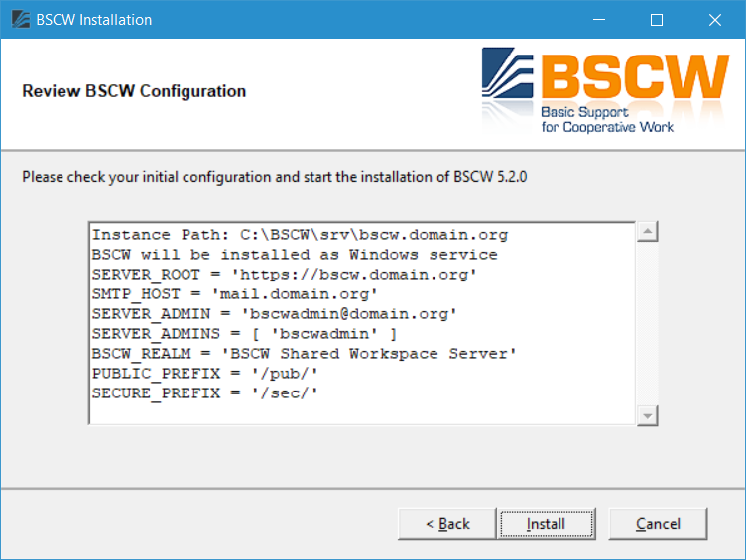The width and height of the screenshot is (746, 560).
Task: Click the BSCW logo image
Action: point(605,90)
